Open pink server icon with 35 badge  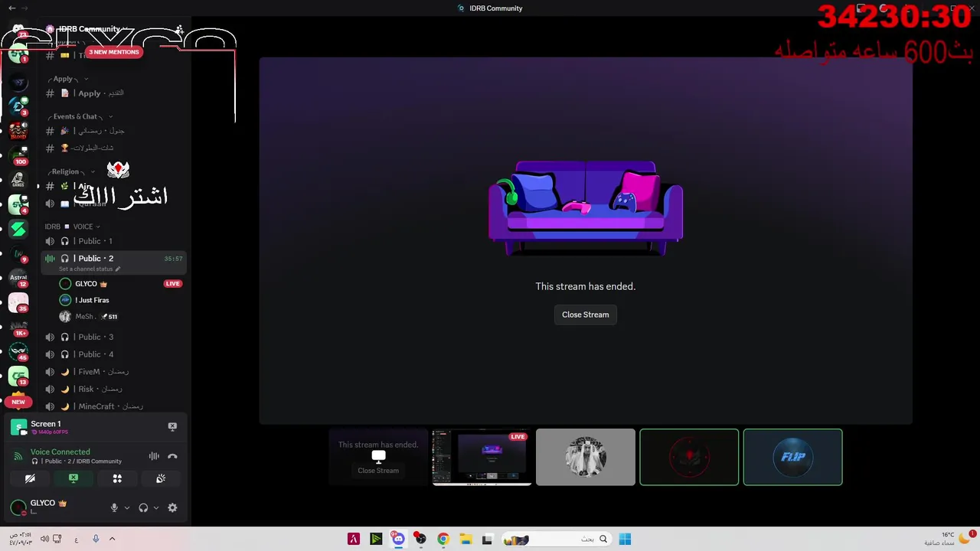point(18,303)
